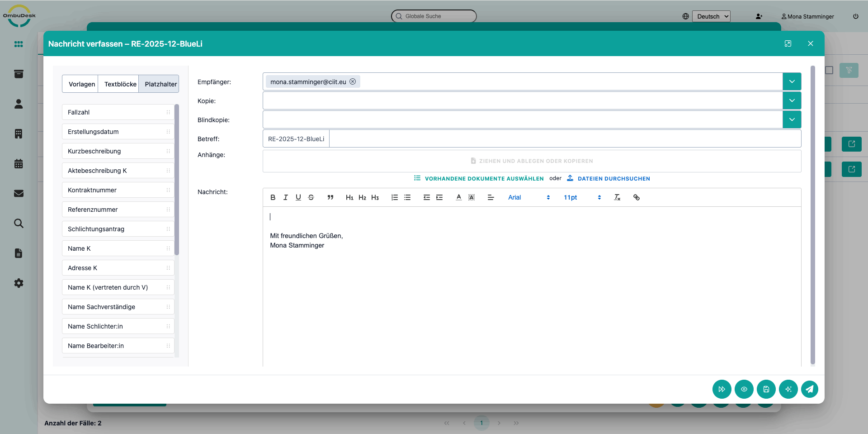Send the message with paper plane button
This screenshot has height=434, width=868.
(x=810, y=389)
